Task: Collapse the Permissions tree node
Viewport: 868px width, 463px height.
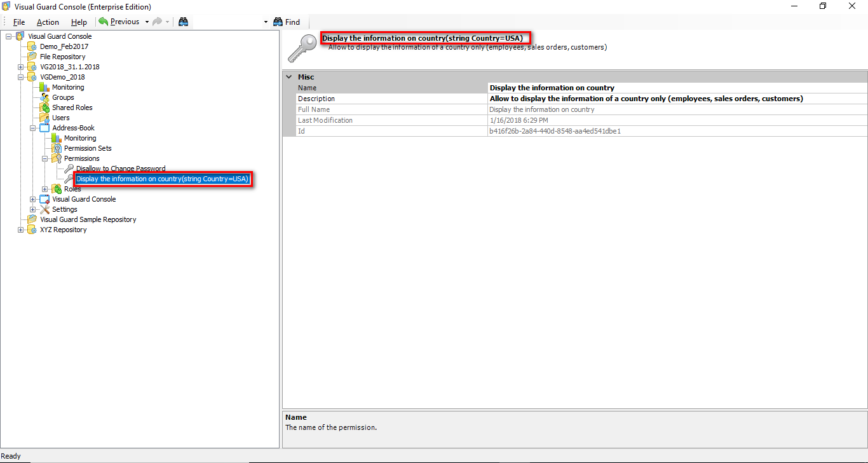Action: (x=44, y=158)
